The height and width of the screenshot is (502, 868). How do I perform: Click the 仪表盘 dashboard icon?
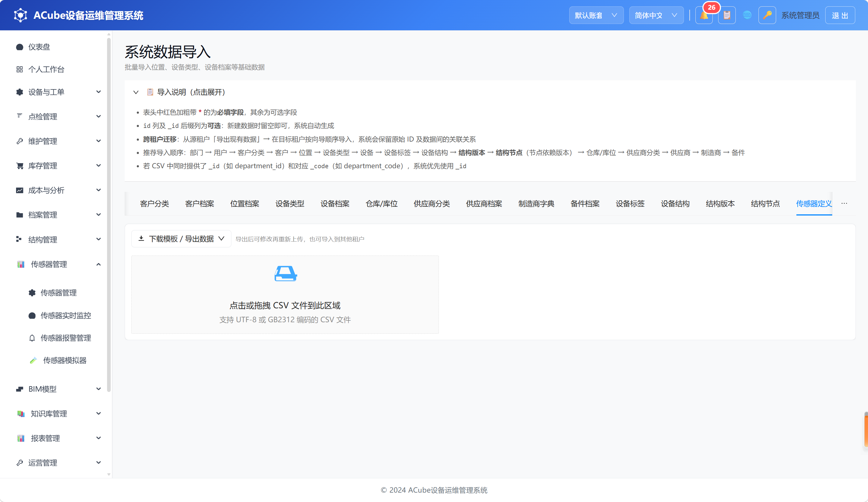(20, 47)
